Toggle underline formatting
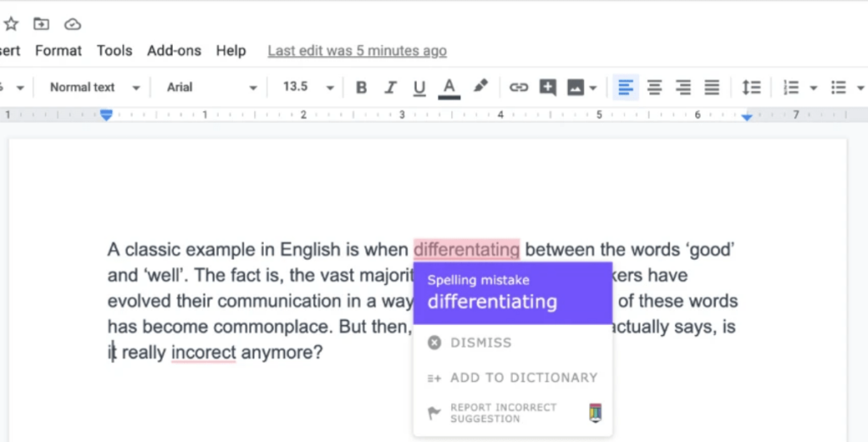This screenshot has height=442, width=868. 419,88
